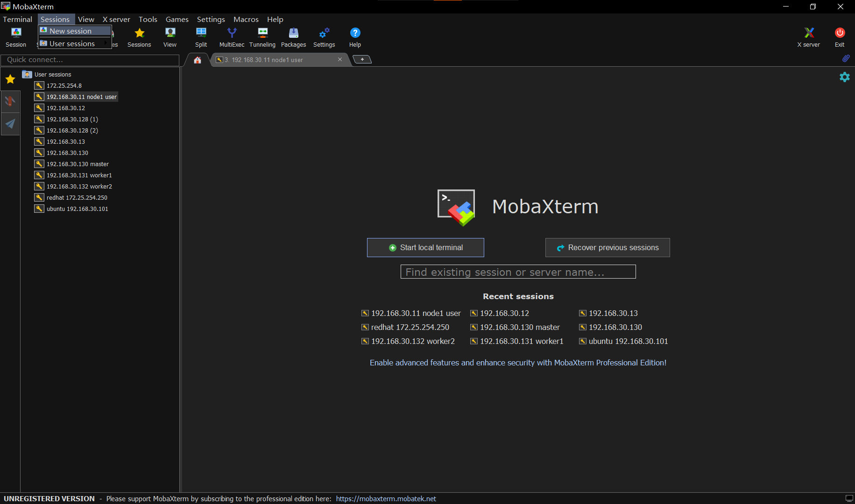This screenshot has width=855, height=504.
Task: Open the MultiExec tool
Action: point(232,37)
